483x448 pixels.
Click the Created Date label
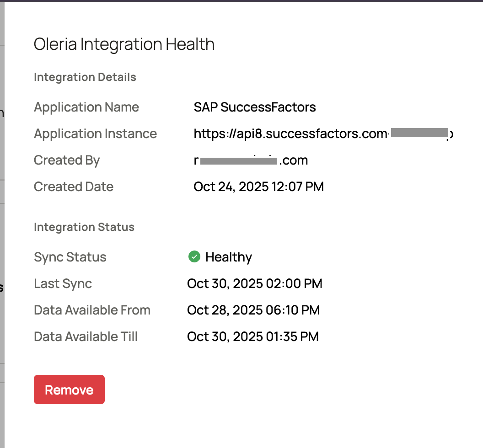74,187
